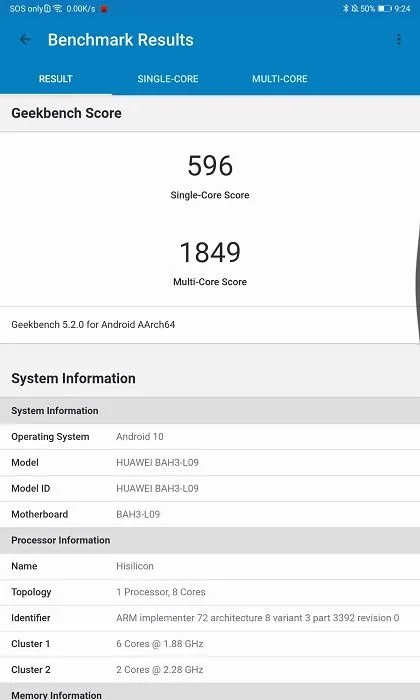This screenshot has height=700, width=420.
Task: Tap the muted notifications bell icon
Action: [354, 8]
